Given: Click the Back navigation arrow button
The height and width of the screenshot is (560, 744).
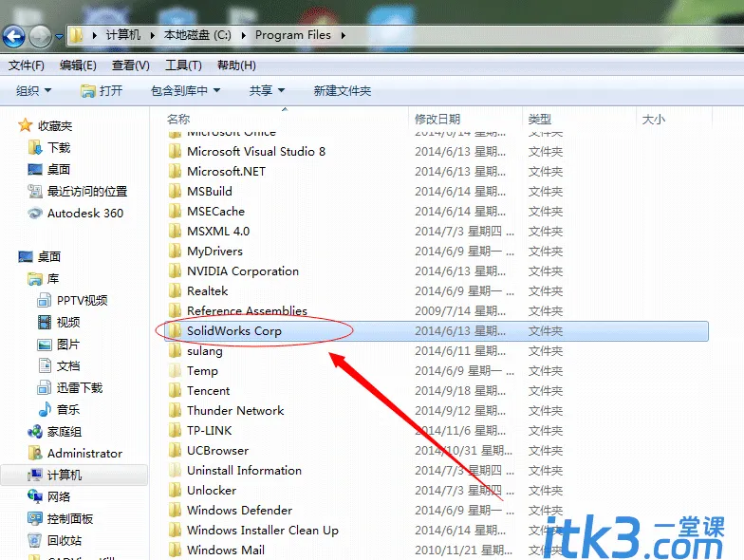Looking at the screenshot, I should click(13, 36).
